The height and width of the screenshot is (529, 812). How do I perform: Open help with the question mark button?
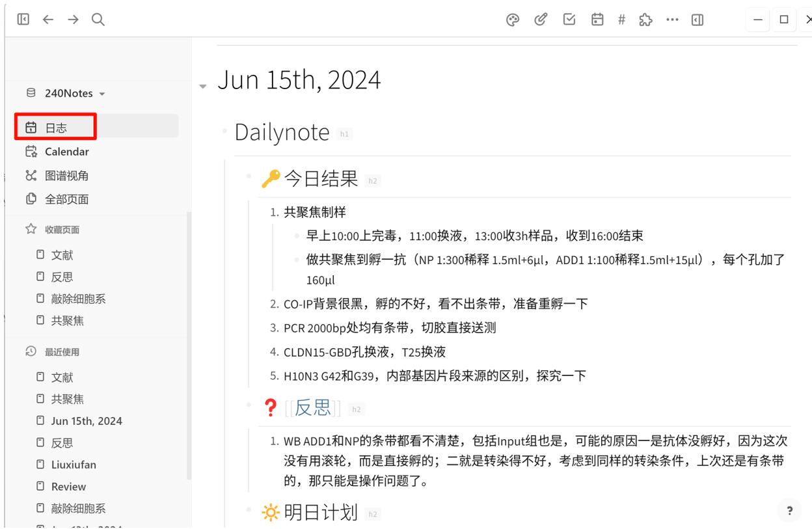(790, 511)
